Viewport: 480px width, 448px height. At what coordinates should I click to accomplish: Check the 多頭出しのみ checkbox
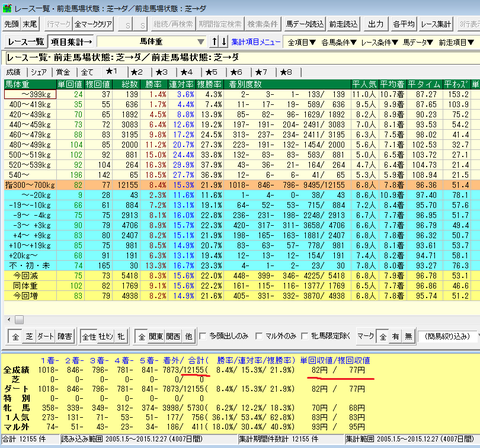click(x=203, y=336)
